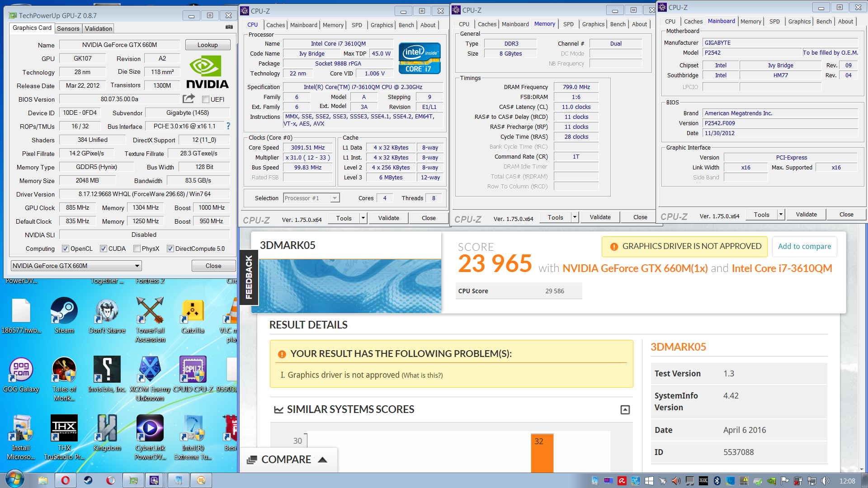
Task: Click the BIOS export share icon in GPU-Z
Action: point(189,99)
